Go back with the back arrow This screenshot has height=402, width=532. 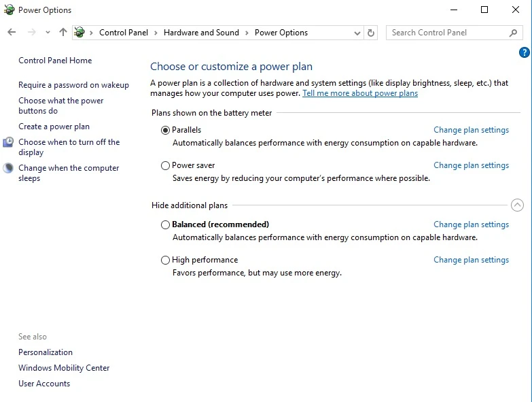pos(12,32)
